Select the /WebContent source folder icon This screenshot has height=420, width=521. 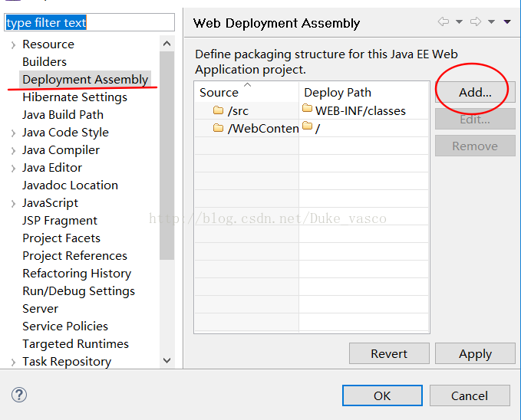(x=218, y=127)
